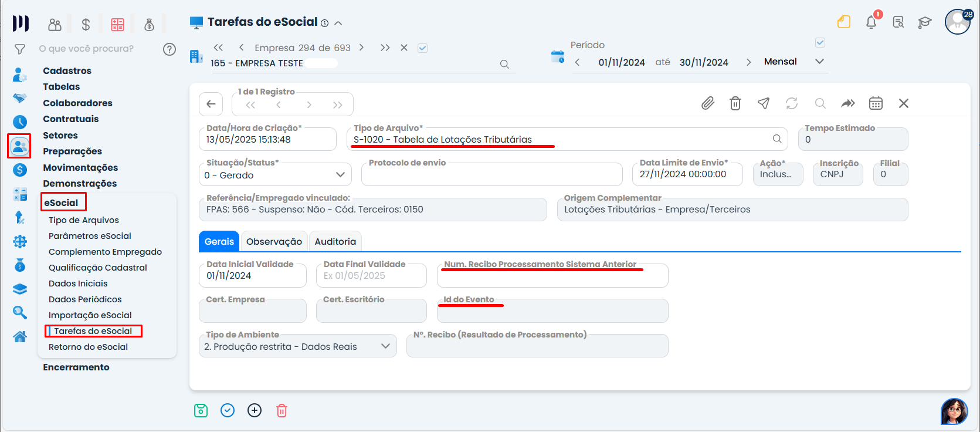Click the trash icon in record toolbar
980x432 pixels.
[735, 103]
